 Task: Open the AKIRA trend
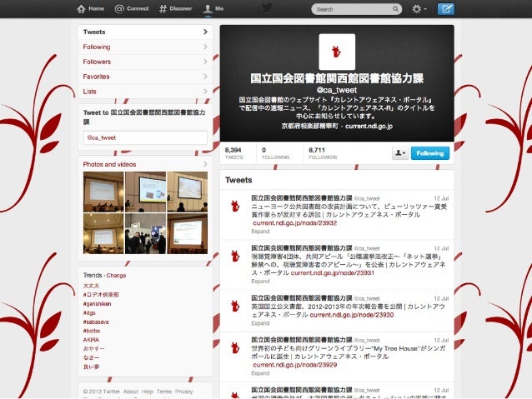tap(91, 340)
